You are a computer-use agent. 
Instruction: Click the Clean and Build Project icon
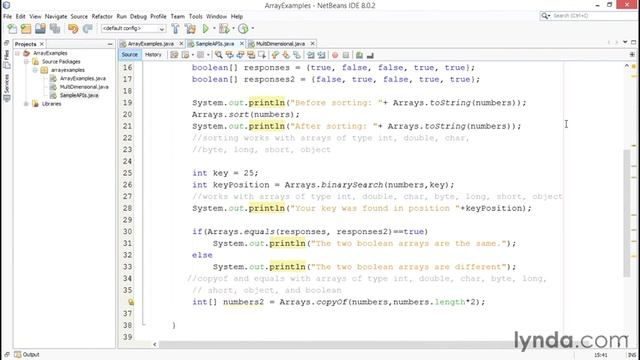190,29
